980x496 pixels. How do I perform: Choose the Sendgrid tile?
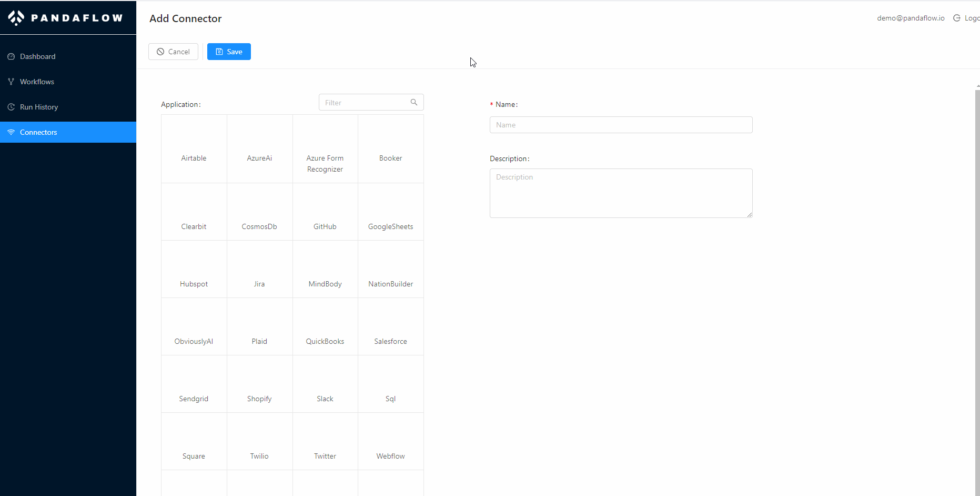[194, 384]
